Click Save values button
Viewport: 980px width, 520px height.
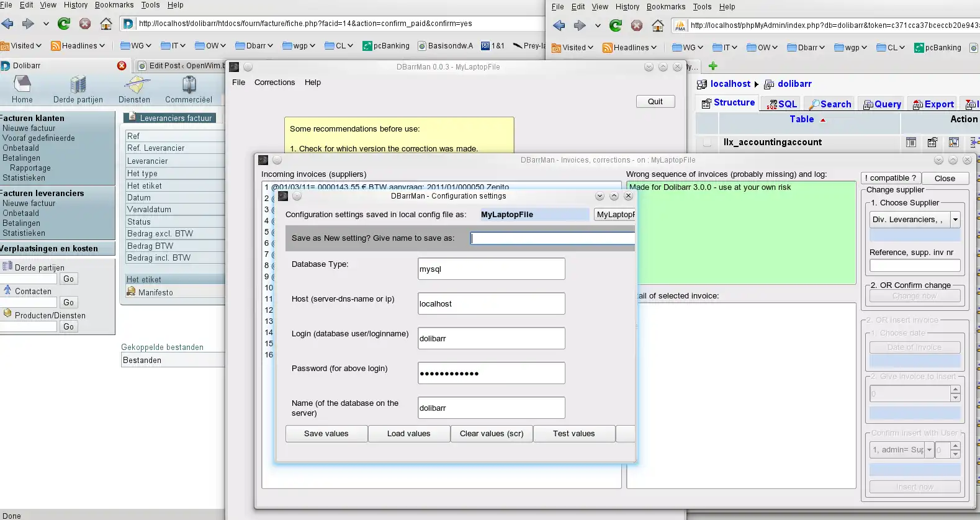(x=326, y=434)
